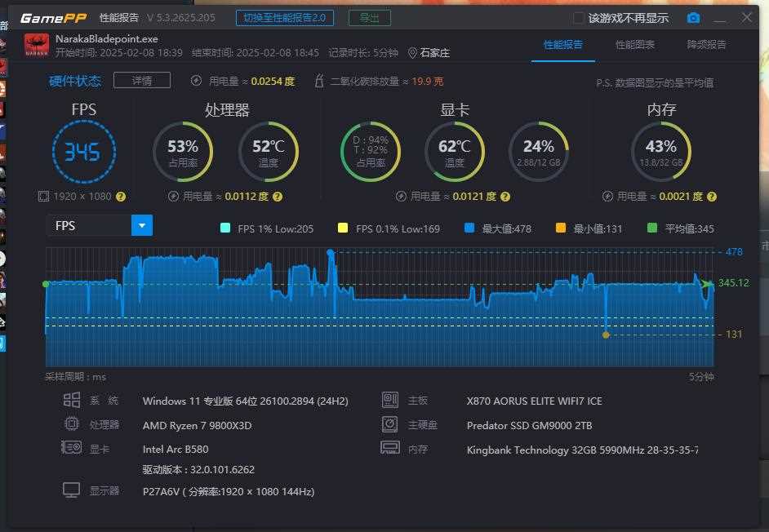Screen dimensions: 769x532
Task: Click the 内存 RAM icon in system info
Action: coord(390,447)
